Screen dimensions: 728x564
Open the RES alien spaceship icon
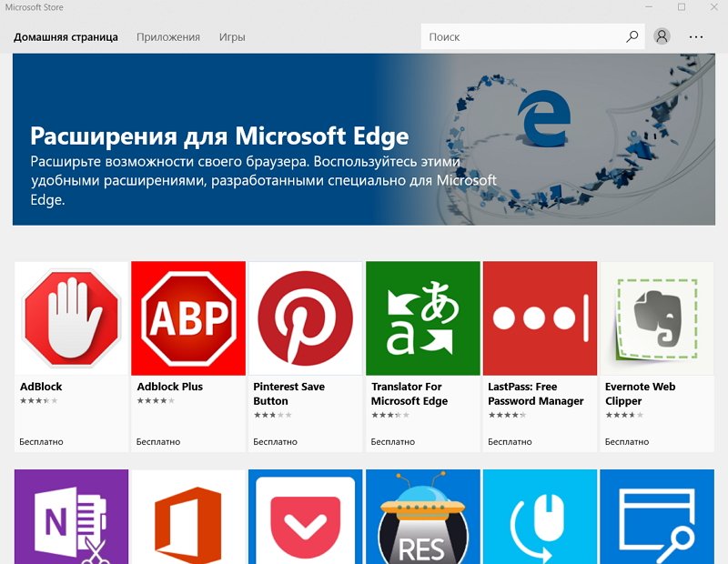click(423, 517)
